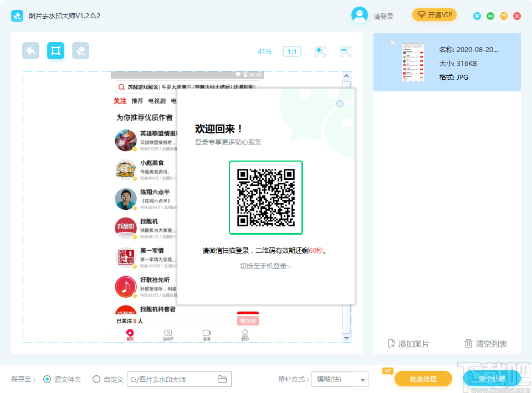The image size is (532, 393).
Task: Click the zoom in magnifier icon
Action: click(320, 51)
